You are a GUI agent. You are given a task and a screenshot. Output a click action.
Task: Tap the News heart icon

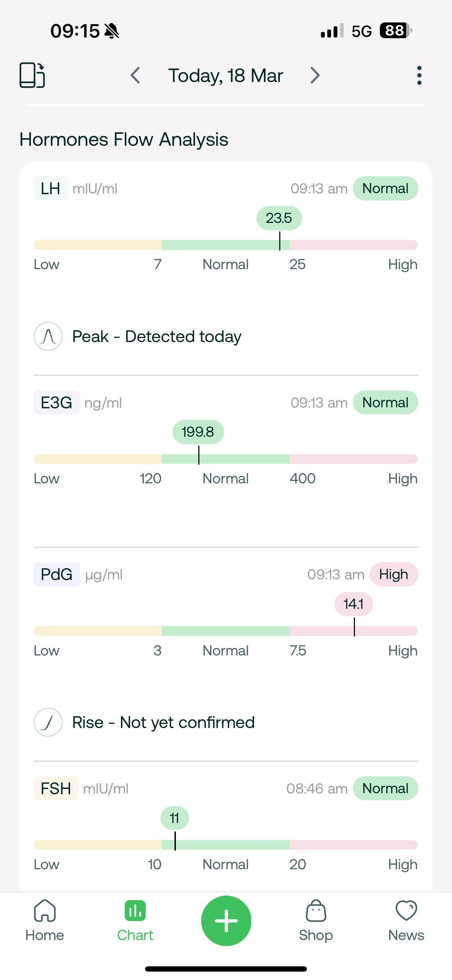coord(406,911)
